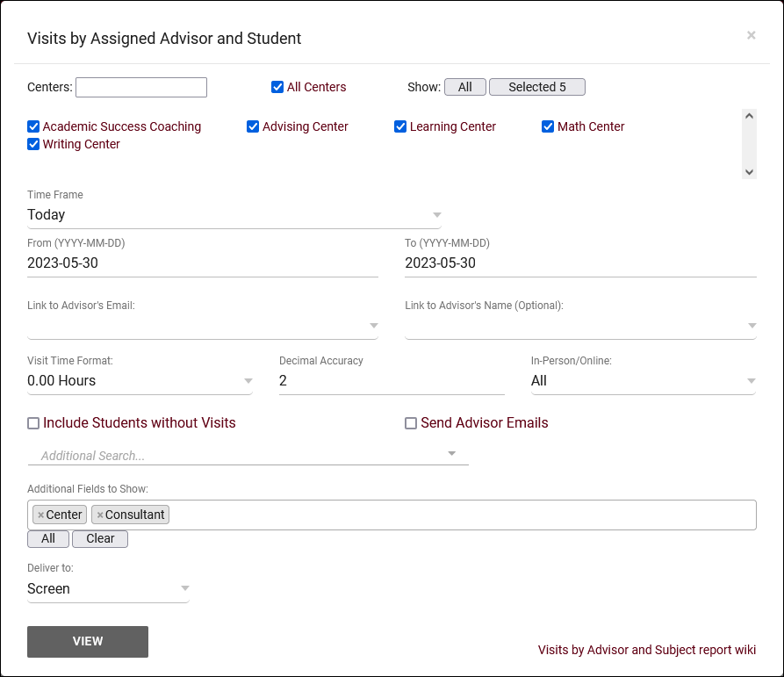
Task: Open the Link to Advisor's Email dropdown
Action: pyautogui.click(x=203, y=326)
